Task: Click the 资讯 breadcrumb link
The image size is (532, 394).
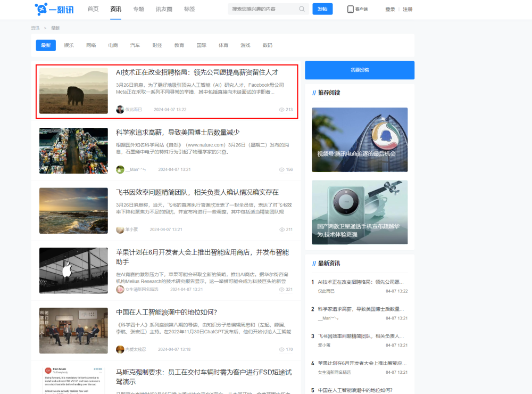Action: [x=35, y=28]
